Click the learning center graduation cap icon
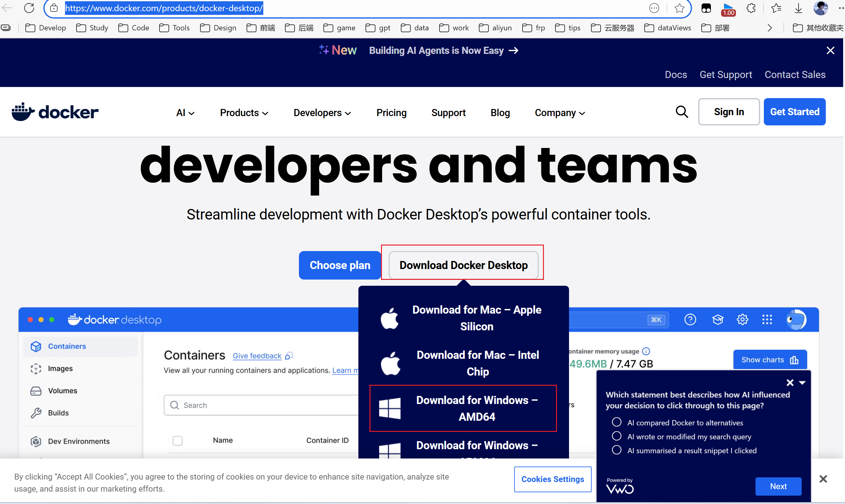This screenshot has width=845, height=504. (x=718, y=319)
